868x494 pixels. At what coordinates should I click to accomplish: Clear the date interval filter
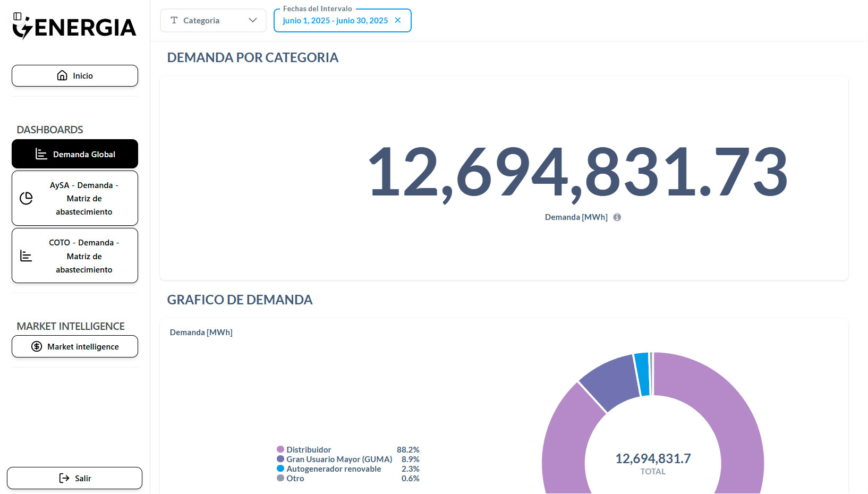pos(398,20)
